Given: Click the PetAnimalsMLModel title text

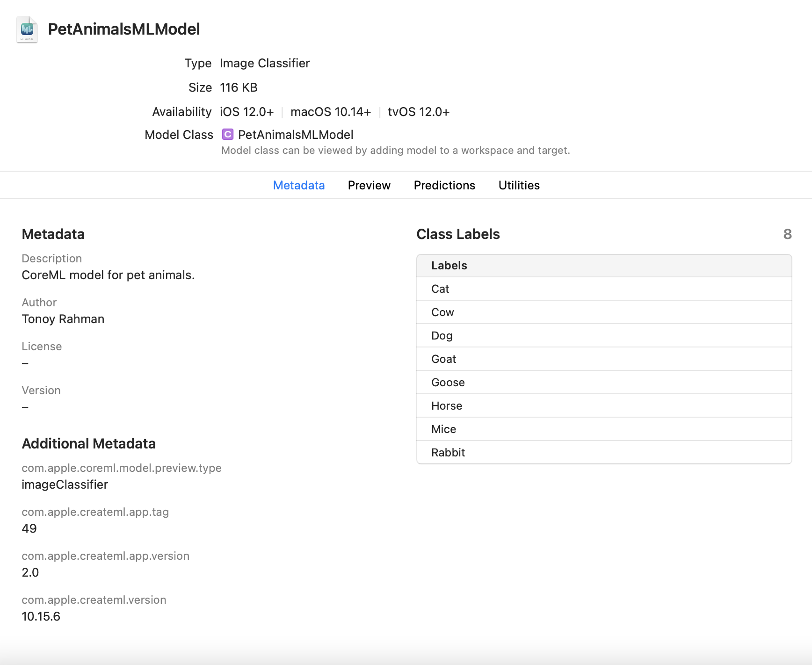Looking at the screenshot, I should pos(124,29).
